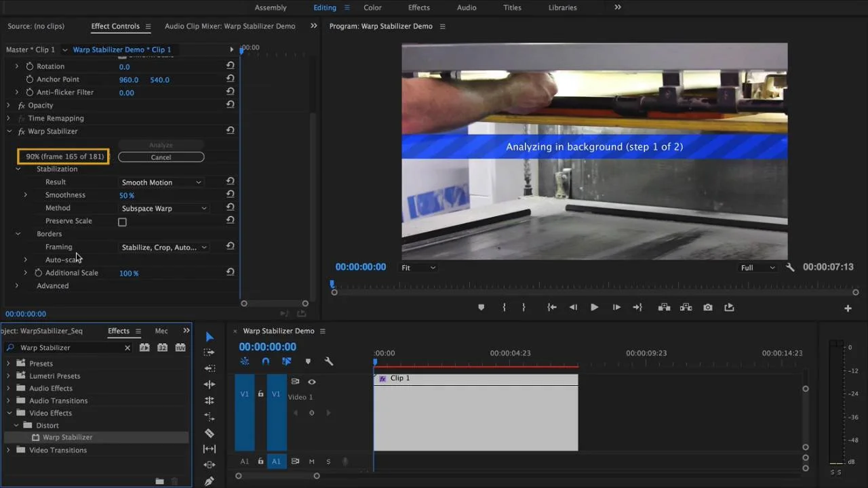Switch to the Audio workspace
This screenshot has height=488, width=868.
point(467,7)
